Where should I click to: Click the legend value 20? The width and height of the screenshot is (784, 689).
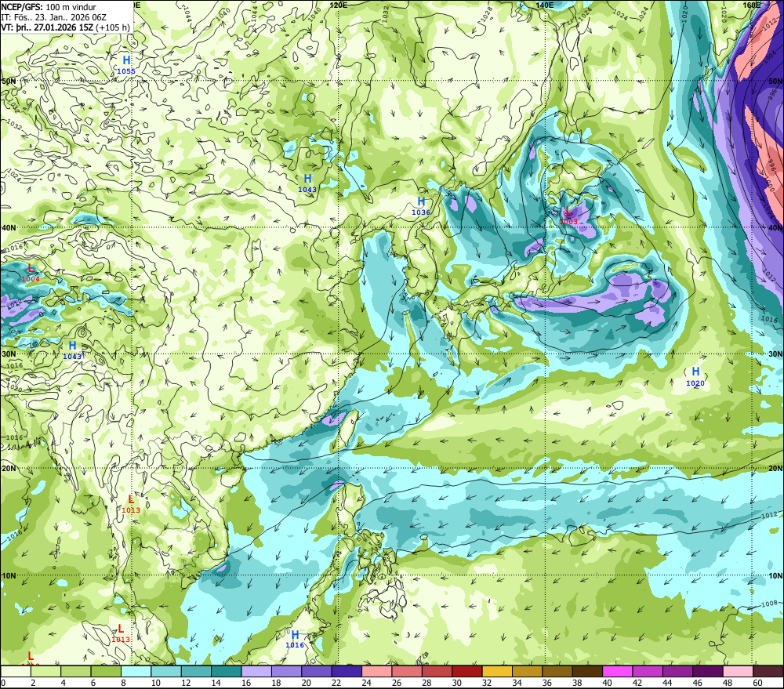click(x=307, y=683)
